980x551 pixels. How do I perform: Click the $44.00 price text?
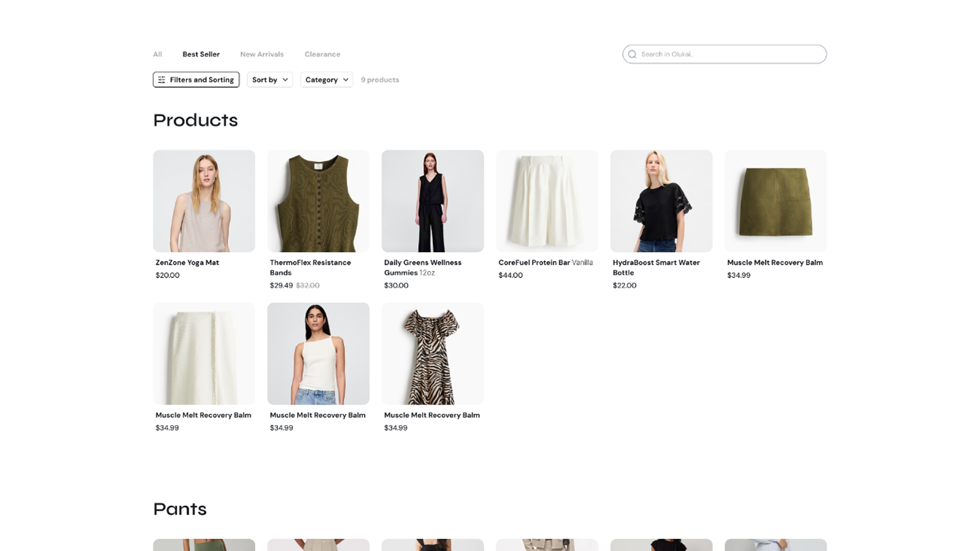tap(510, 275)
